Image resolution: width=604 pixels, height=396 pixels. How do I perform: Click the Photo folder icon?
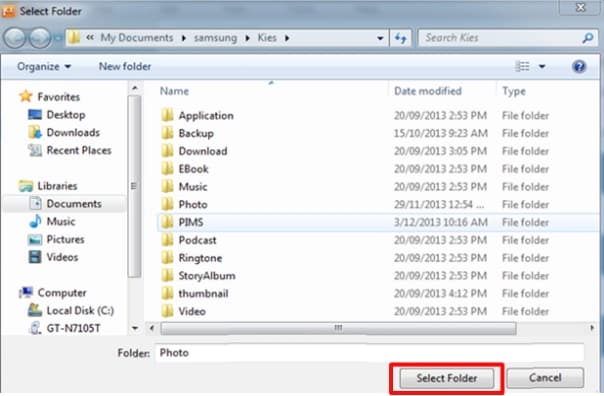[167, 204]
